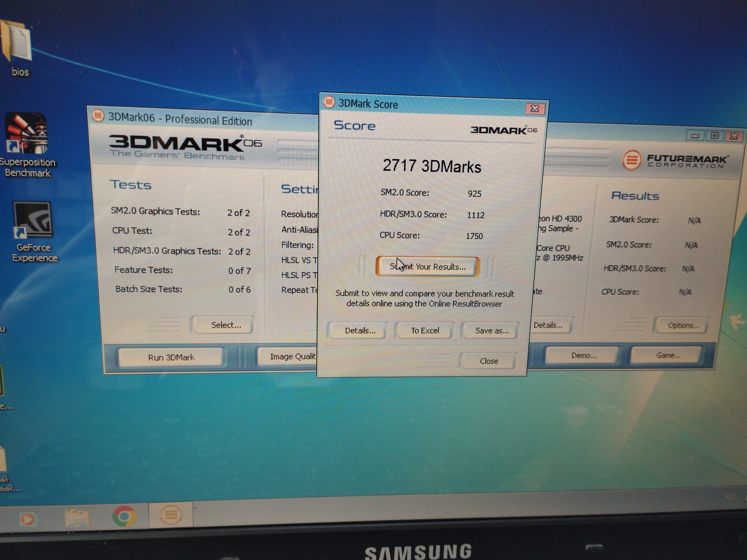
Task: Click 3DMark Score dialog title icon
Action: pos(329,102)
